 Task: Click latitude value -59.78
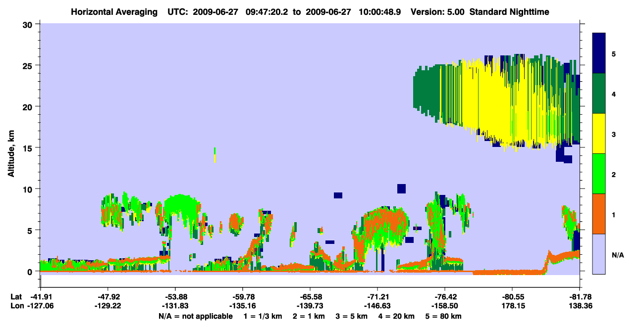[x=242, y=297]
